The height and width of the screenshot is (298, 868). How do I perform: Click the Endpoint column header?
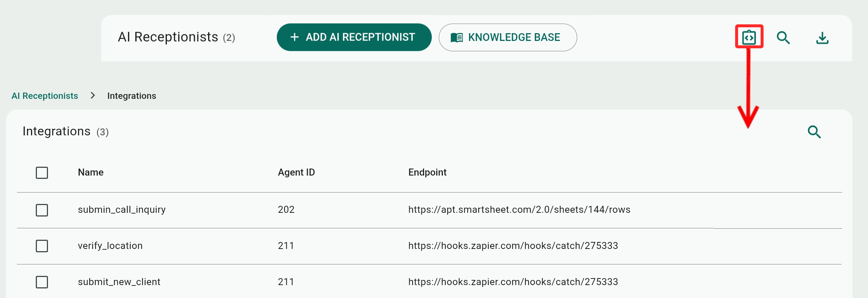tap(427, 172)
